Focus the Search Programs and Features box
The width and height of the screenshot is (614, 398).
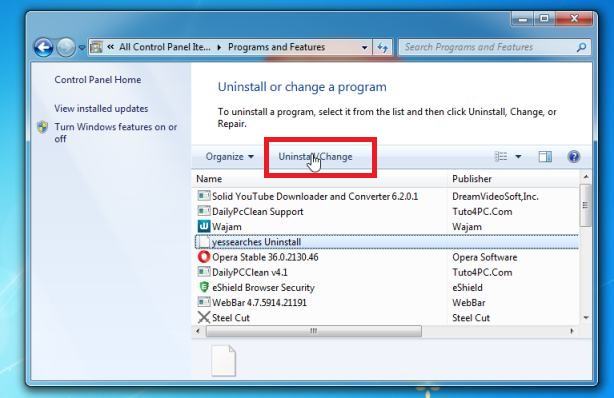click(494, 47)
